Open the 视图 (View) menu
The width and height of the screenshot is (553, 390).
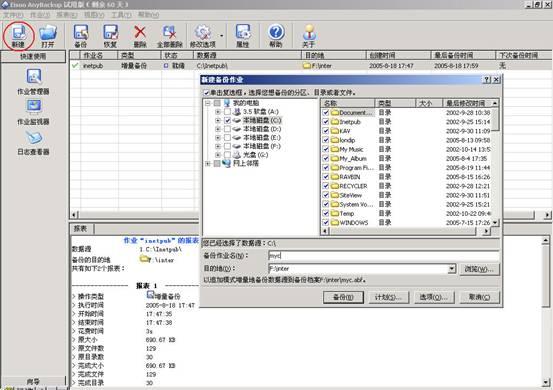(94, 15)
